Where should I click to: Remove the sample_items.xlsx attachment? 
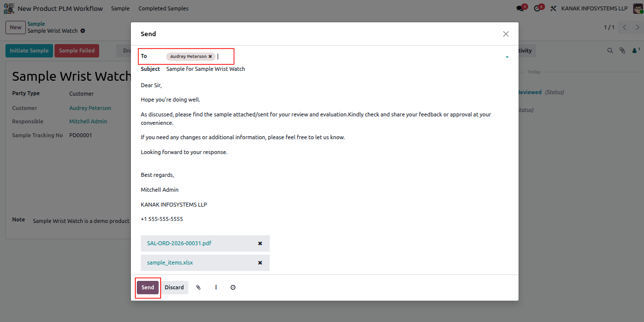pos(260,263)
